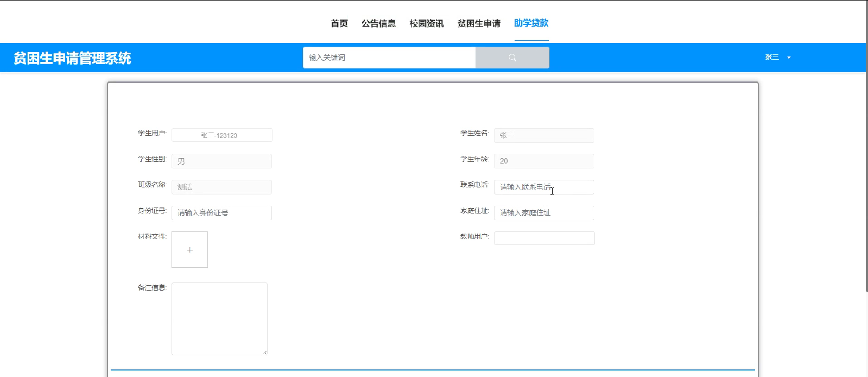Expand the 张三 user dropdown
Viewport: 868px width, 377px height.
(x=777, y=58)
